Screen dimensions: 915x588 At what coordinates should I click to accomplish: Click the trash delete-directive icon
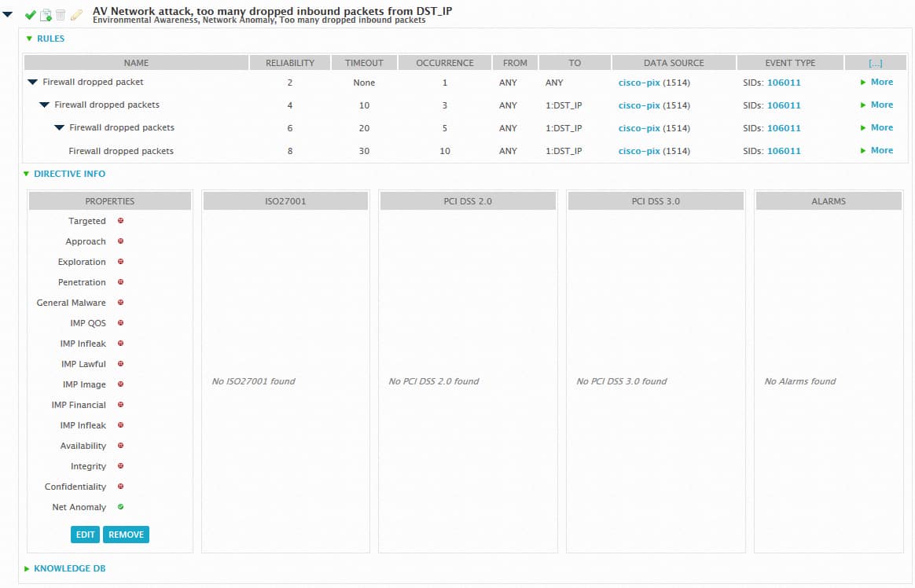pyautogui.click(x=60, y=15)
